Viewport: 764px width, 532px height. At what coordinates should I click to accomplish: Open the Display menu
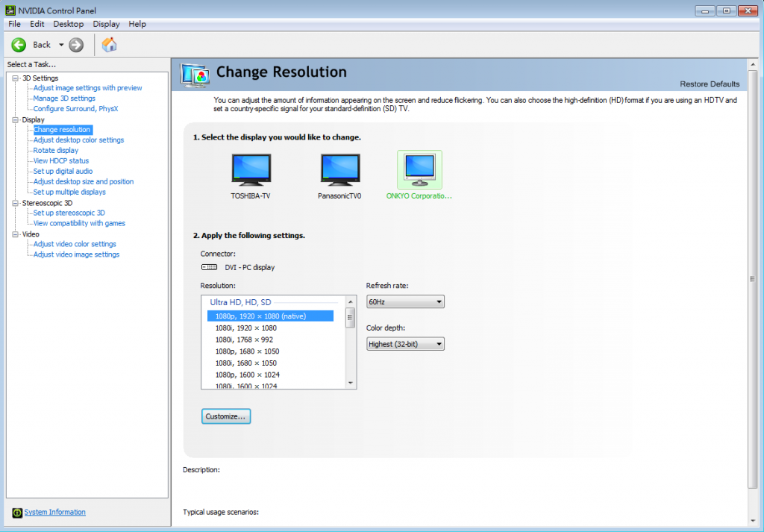[x=106, y=24]
